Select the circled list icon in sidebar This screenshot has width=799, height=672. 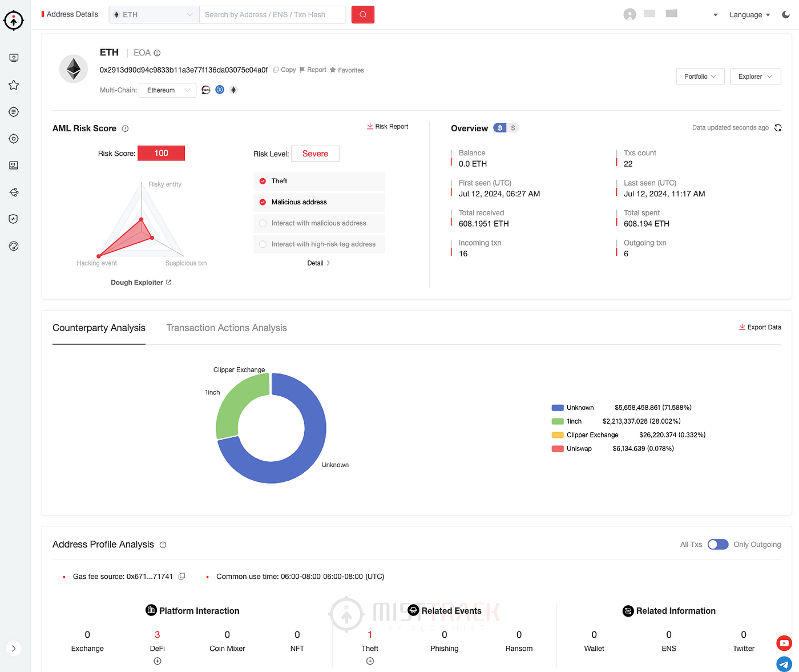click(x=14, y=112)
